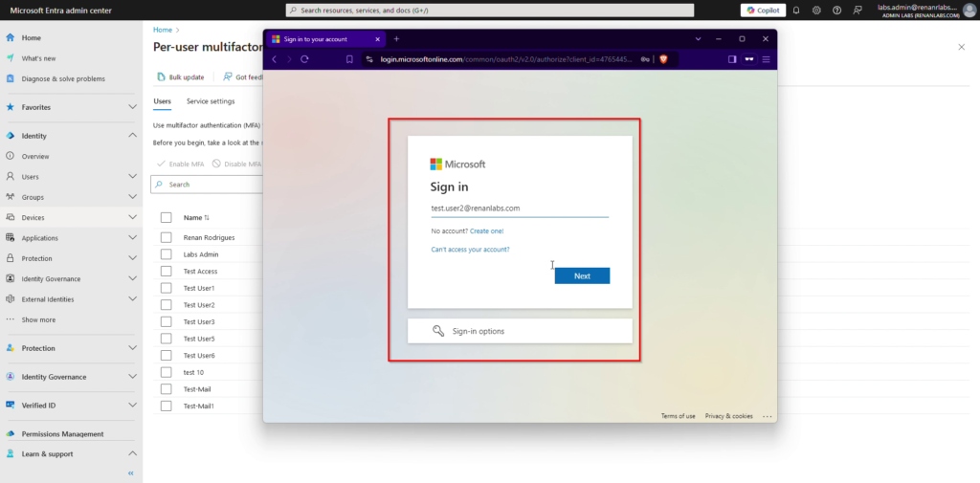Open Sign-in options

tap(520, 331)
